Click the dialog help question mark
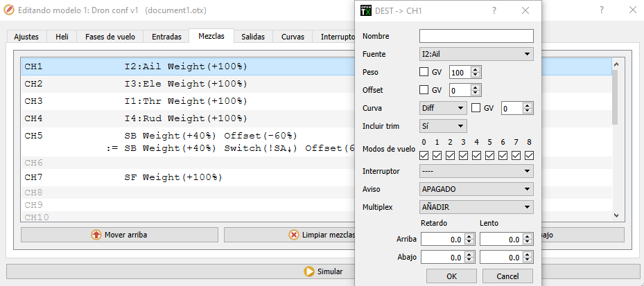The image size is (644, 286). [494, 11]
